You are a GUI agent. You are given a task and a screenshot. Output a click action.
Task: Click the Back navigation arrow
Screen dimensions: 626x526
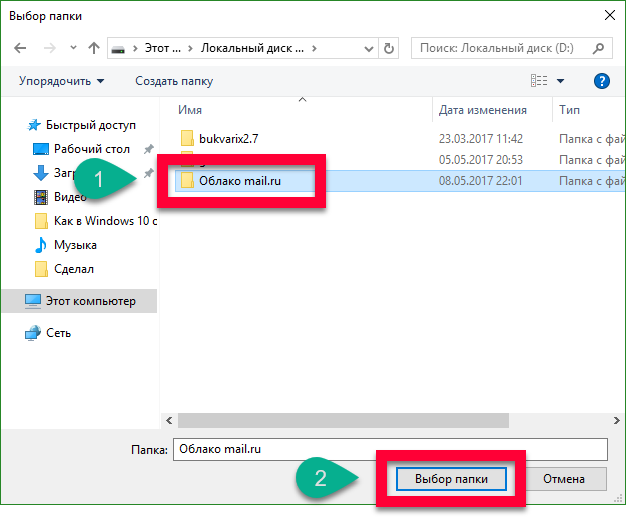(x=21, y=48)
